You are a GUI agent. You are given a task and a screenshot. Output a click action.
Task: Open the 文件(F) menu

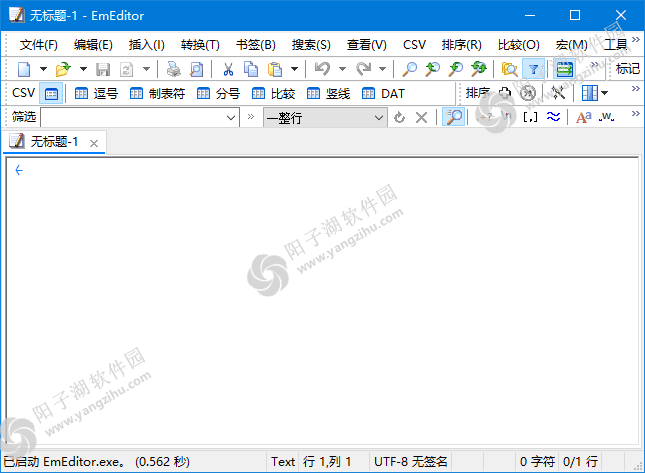(x=39, y=44)
